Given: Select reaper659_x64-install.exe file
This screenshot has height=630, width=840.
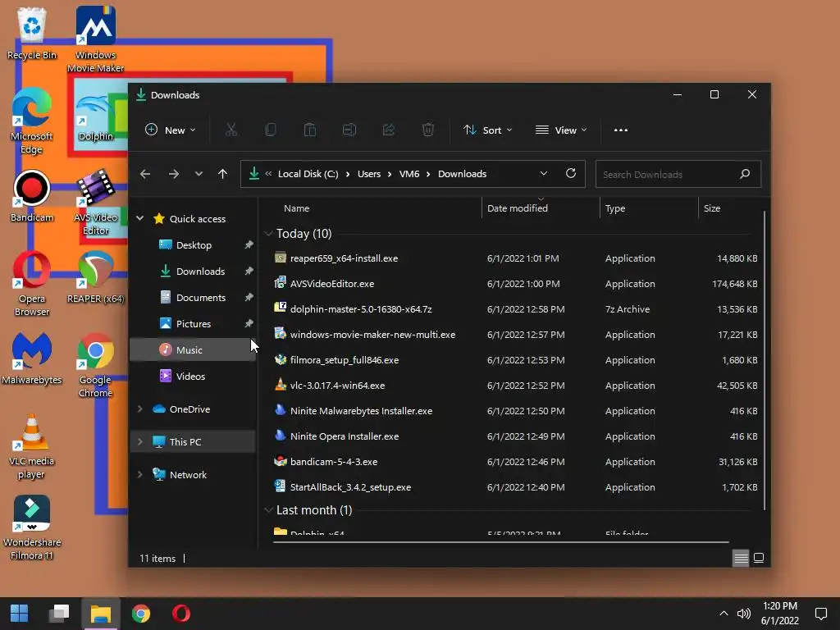Looking at the screenshot, I should coord(514,258).
